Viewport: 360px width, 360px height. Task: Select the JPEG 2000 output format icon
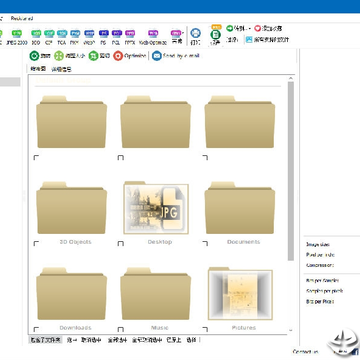click(17, 33)
